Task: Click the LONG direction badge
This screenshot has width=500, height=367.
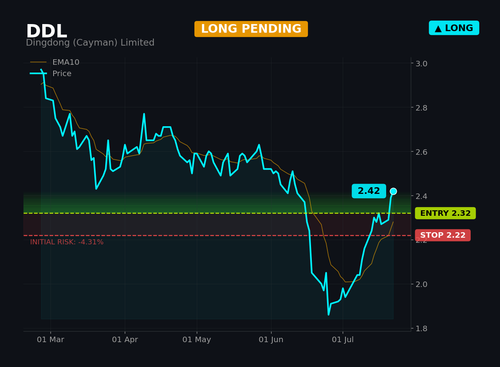Action: (454, 28)
